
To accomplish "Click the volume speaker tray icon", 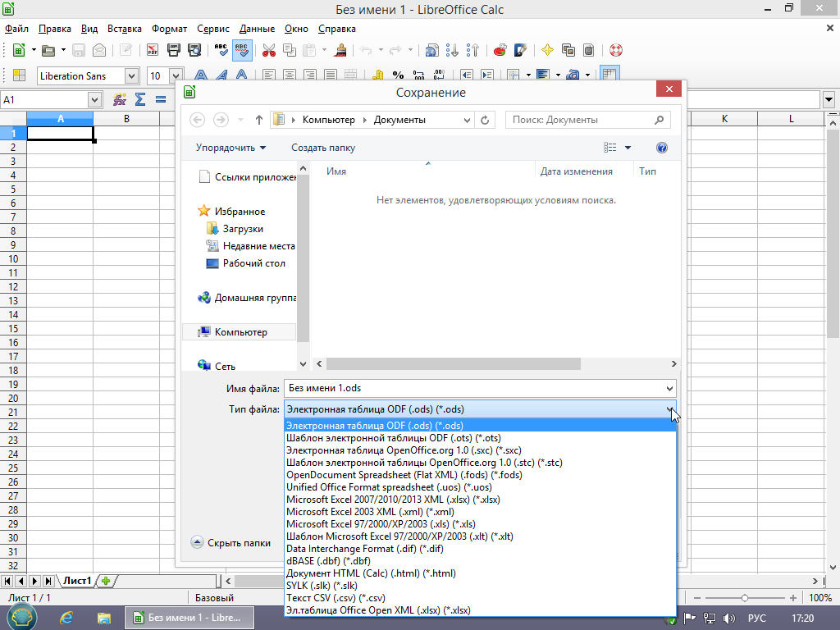I will tap(728, 619).
